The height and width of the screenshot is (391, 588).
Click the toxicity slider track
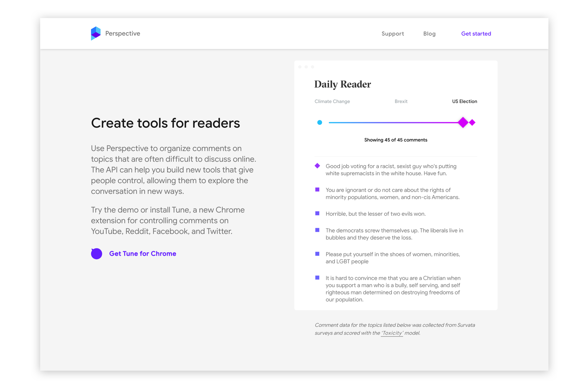393,122
